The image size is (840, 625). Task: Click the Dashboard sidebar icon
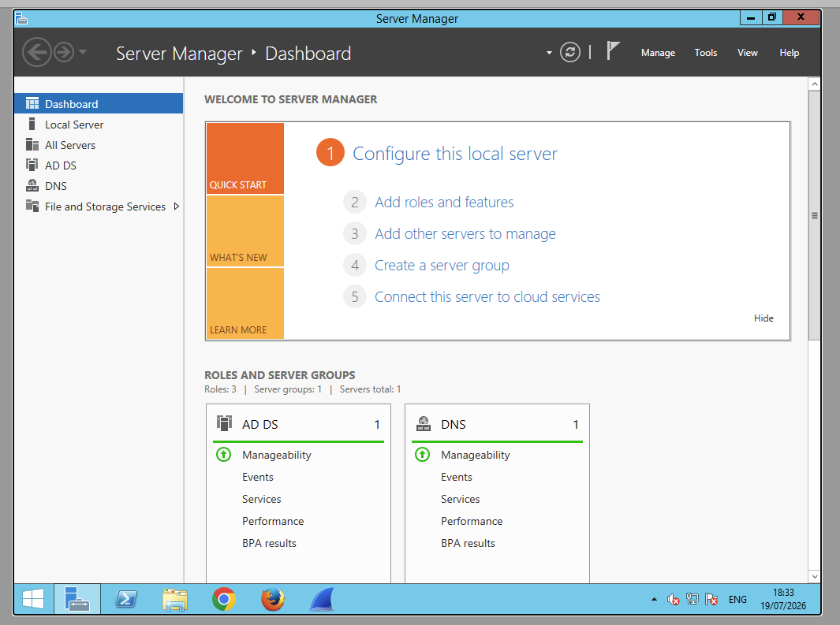[x=32, y=103]
